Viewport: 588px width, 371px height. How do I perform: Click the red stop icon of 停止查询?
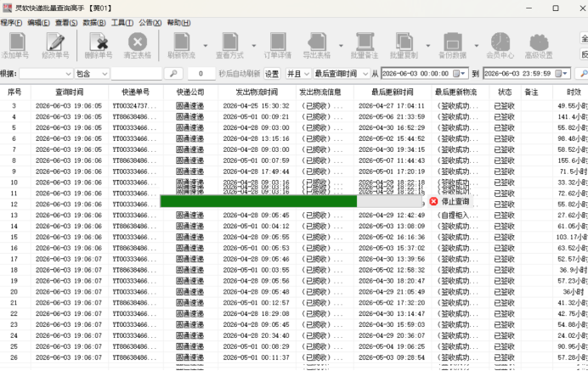click(x=433, y=201)
